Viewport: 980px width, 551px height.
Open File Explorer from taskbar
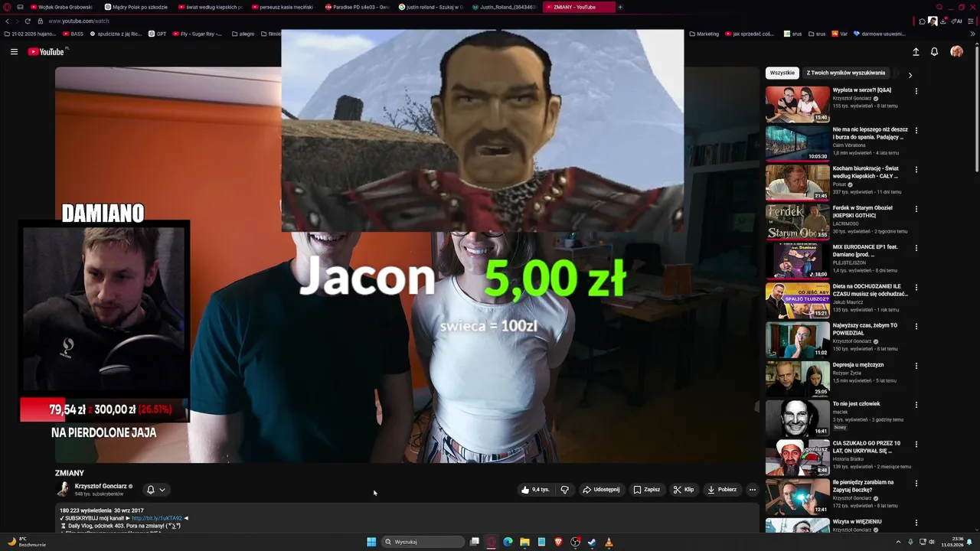(524, 542)
